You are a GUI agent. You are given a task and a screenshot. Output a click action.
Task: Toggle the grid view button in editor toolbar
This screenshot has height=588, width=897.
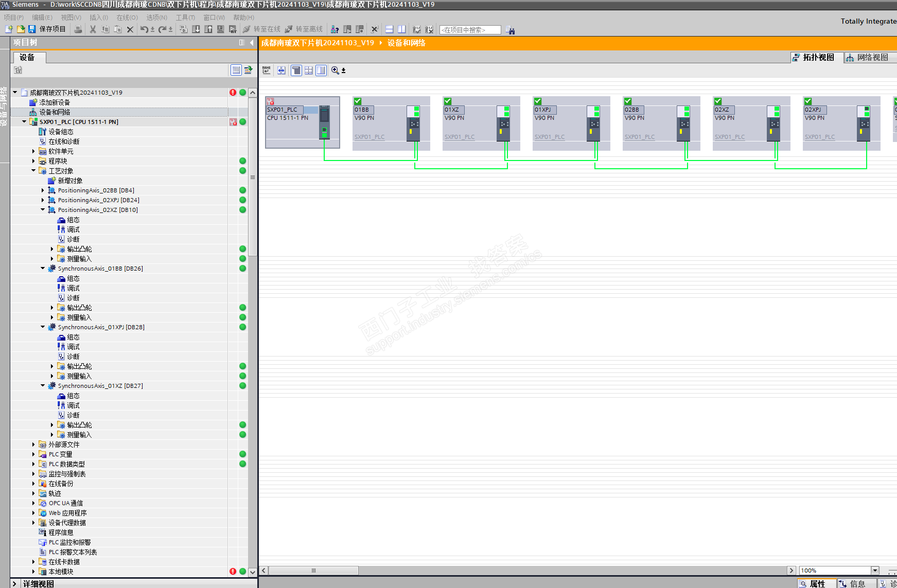click(308, 70)
